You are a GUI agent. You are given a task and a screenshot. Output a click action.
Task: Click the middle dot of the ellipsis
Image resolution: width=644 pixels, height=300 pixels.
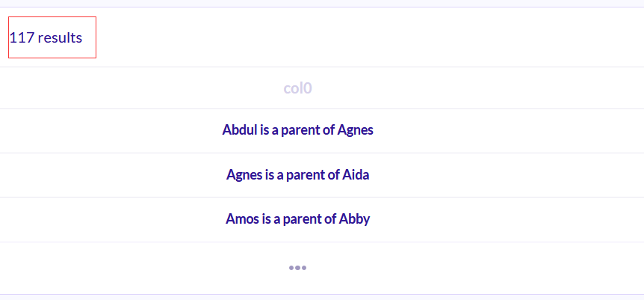297,268
